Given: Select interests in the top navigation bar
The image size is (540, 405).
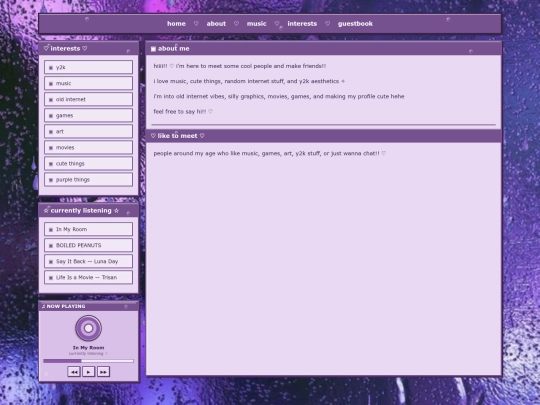Looking at the screenshot, I should [302, 24].
